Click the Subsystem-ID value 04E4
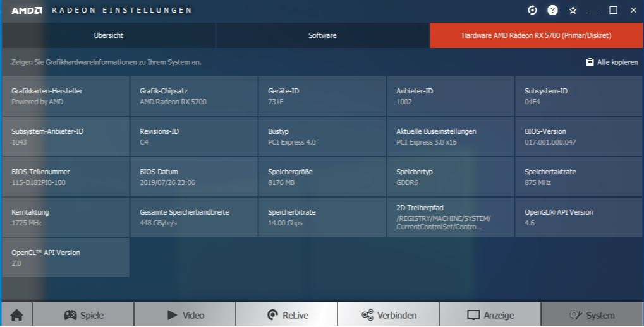The width and height of the screenshot is (644, 327). pyautogui.click(x=532, y=102)
